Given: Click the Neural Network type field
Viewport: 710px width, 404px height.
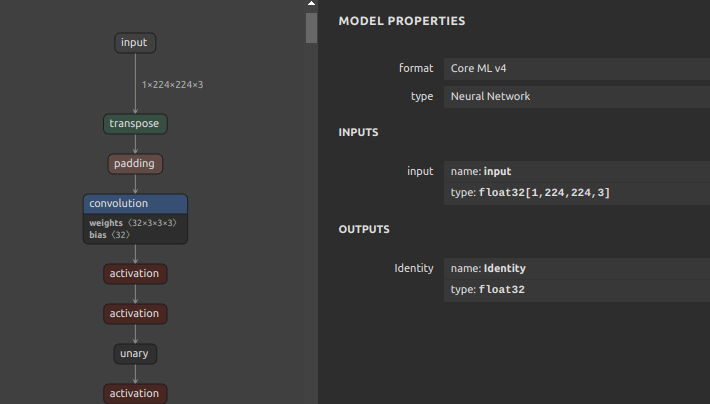Looking at the screenshot, I should tap(576, 97).
